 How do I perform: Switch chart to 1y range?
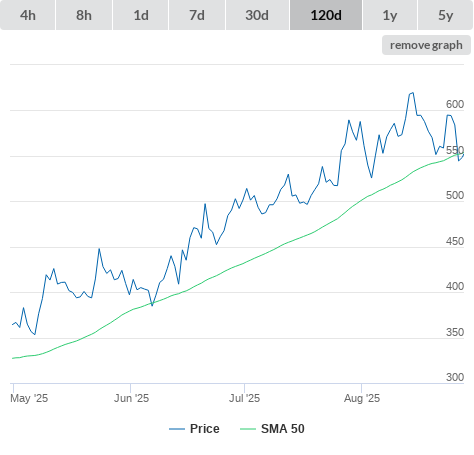coord(390,15)
